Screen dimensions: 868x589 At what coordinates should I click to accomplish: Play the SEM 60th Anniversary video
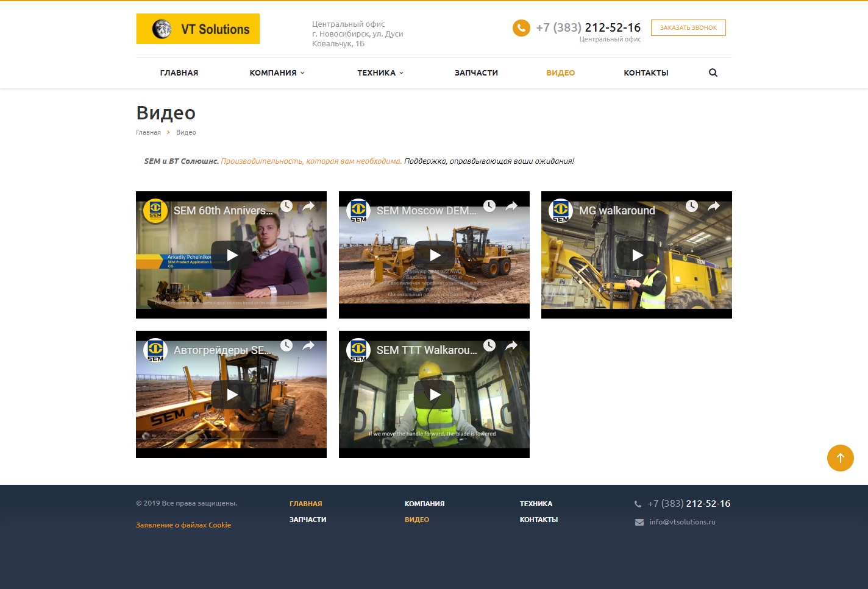[232, 255]
